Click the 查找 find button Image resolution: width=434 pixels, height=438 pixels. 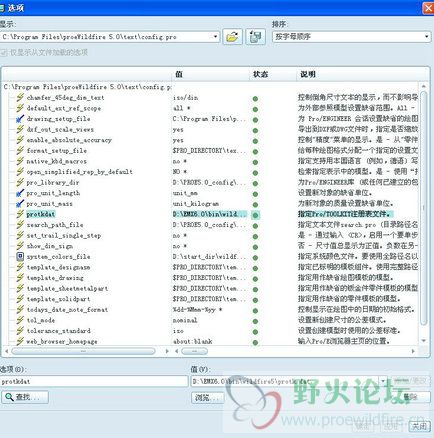(25, 397)
